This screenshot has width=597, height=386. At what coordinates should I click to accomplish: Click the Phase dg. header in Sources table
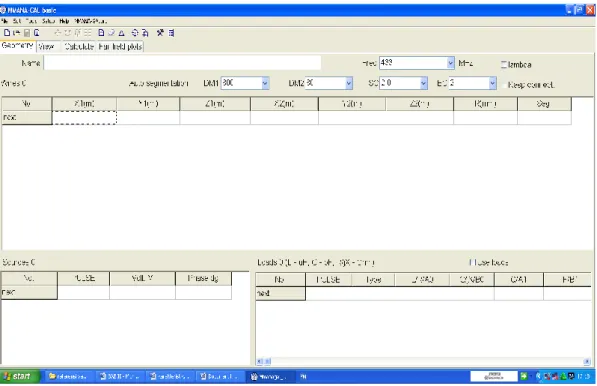(x=203, y=279)
